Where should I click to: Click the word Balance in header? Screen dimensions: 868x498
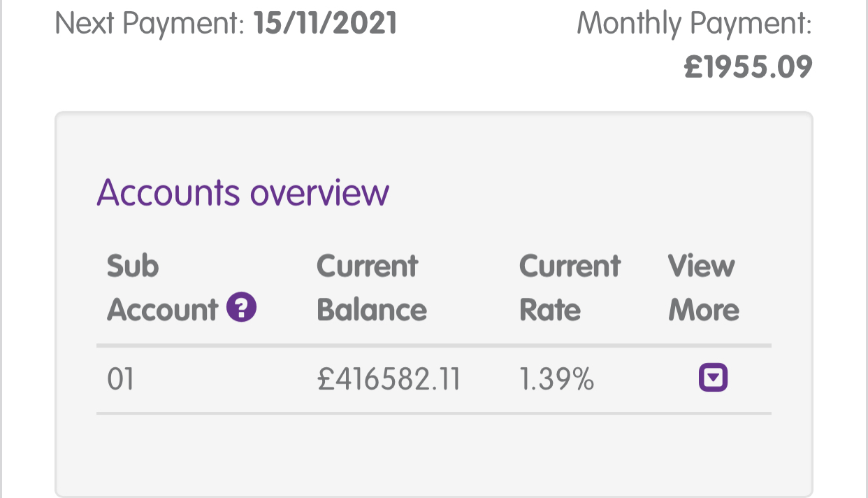(372, 309)
